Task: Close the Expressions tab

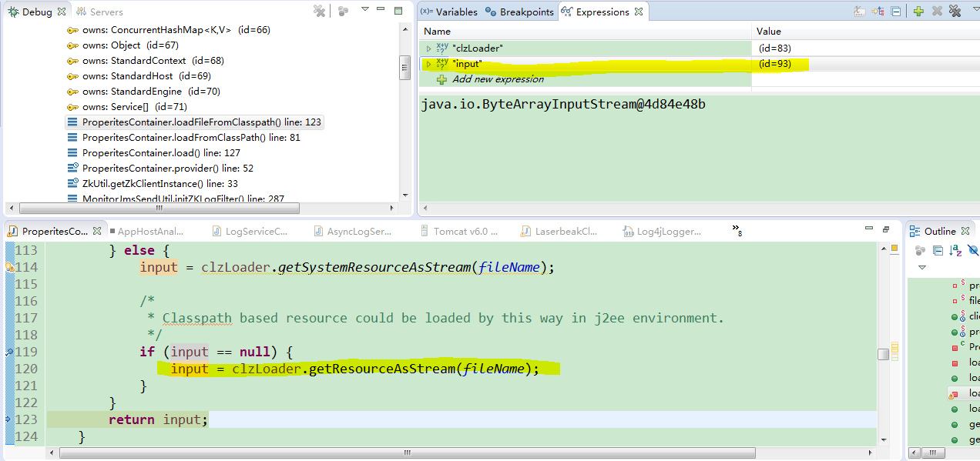Action: tap(639, 12)
